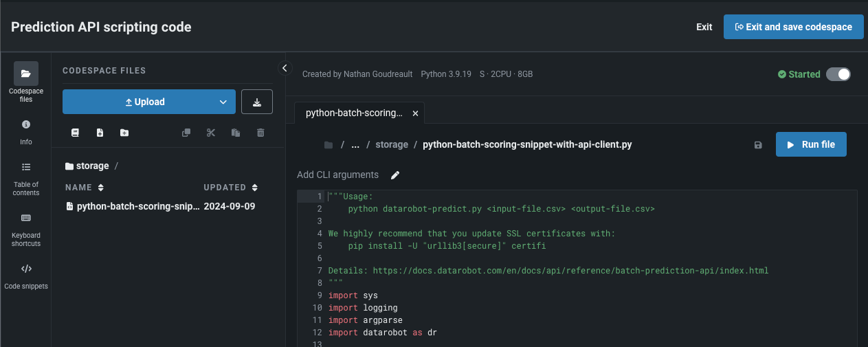Screen dimensions: 868x347
Task: Create a new folder icon
Action: pyautogui.click(x=124, y=133)
